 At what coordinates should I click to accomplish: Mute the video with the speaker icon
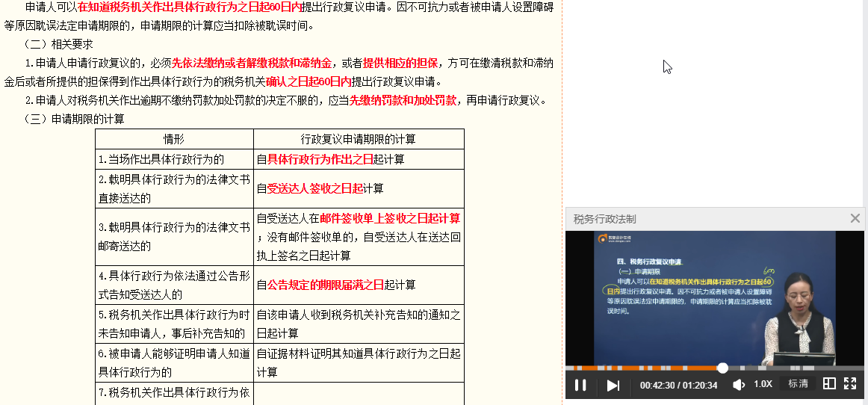tap(739, 384)
